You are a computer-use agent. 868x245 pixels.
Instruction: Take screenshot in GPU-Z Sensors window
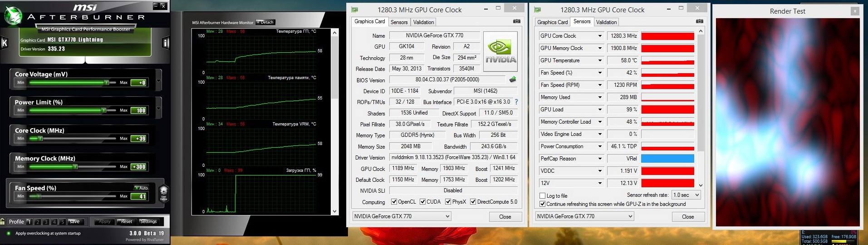699,21
